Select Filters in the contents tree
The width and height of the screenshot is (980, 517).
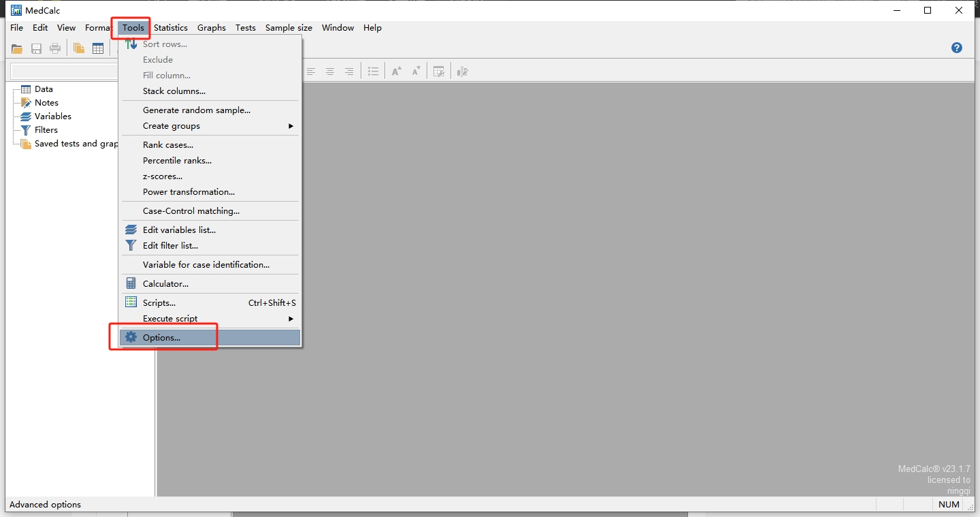click(46, 130)
